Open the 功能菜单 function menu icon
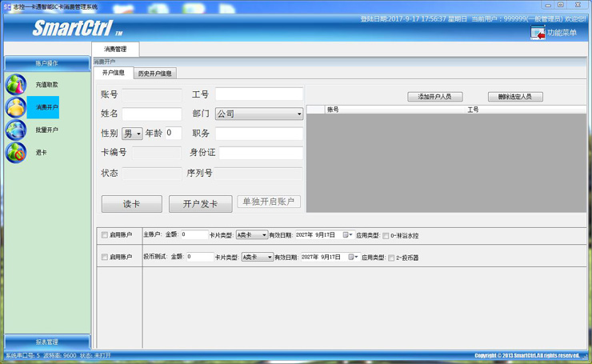Viewport: 592px width, 364px height. point(538,33)
